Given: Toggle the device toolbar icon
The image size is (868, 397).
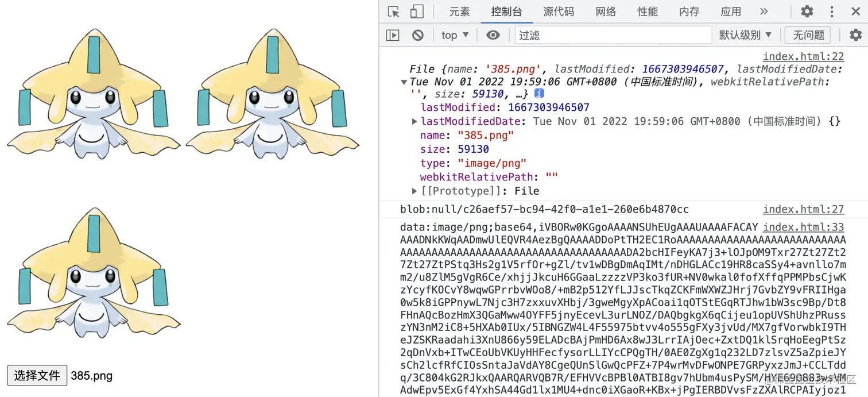Looking at the screenshot, I should click(417, 11).
